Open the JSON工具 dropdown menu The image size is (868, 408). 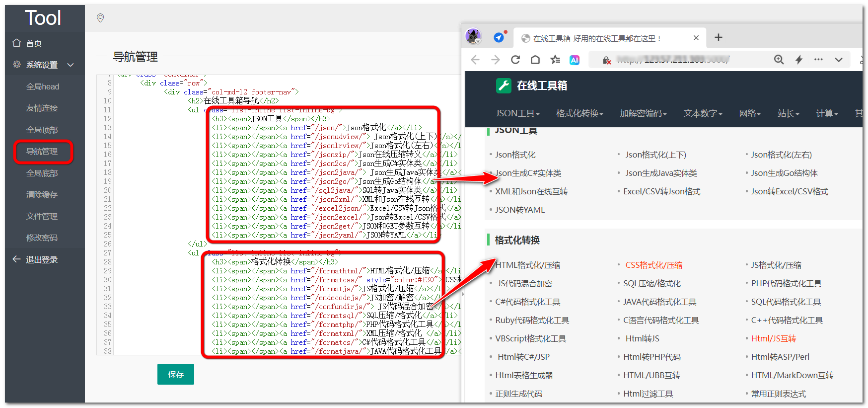[517, 113]
